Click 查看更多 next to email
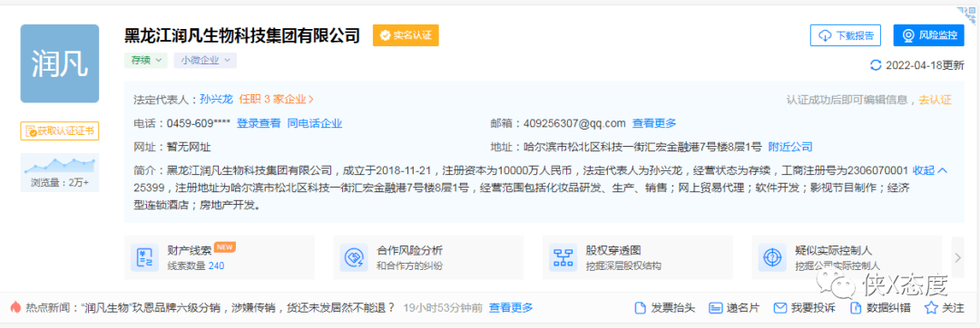980x328 pixels. pyautogui.click(x=654, y=123)
